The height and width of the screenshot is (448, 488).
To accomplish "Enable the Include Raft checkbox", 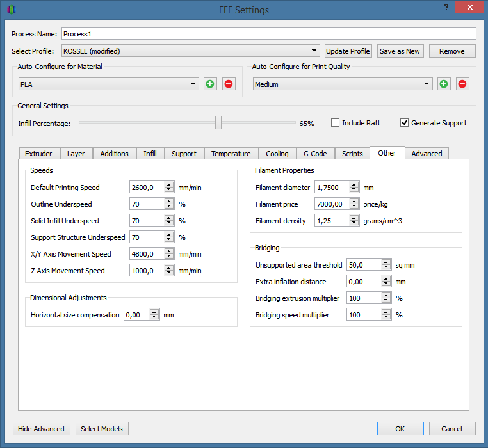I will tap(335, 123).
